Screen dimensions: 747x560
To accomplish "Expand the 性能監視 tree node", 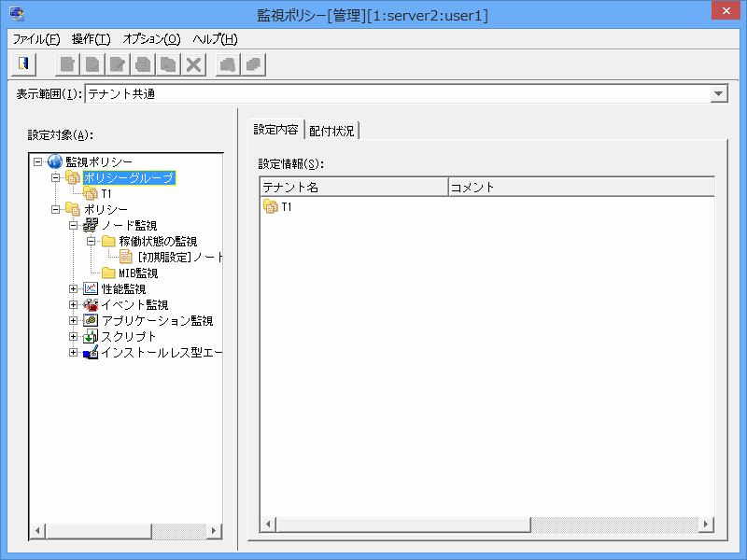I will [74, 288].
